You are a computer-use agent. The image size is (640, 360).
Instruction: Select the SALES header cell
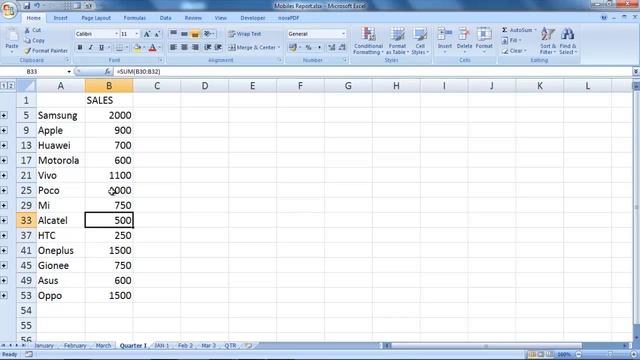109,100
